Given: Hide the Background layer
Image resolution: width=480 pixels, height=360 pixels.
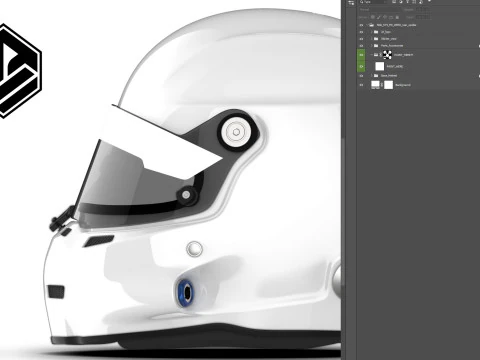Looking at the screenshot, I should coord(361,85).
